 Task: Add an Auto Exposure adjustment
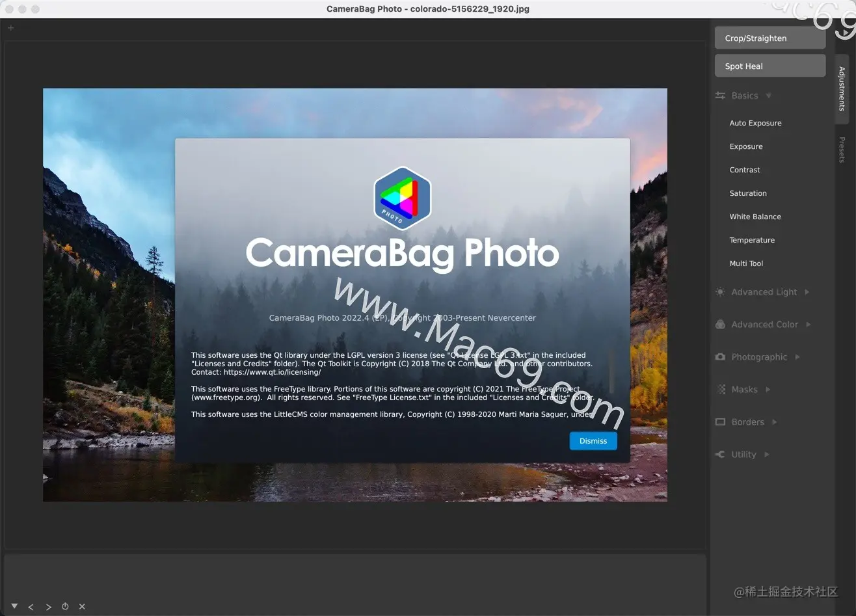tap(755, 123)
